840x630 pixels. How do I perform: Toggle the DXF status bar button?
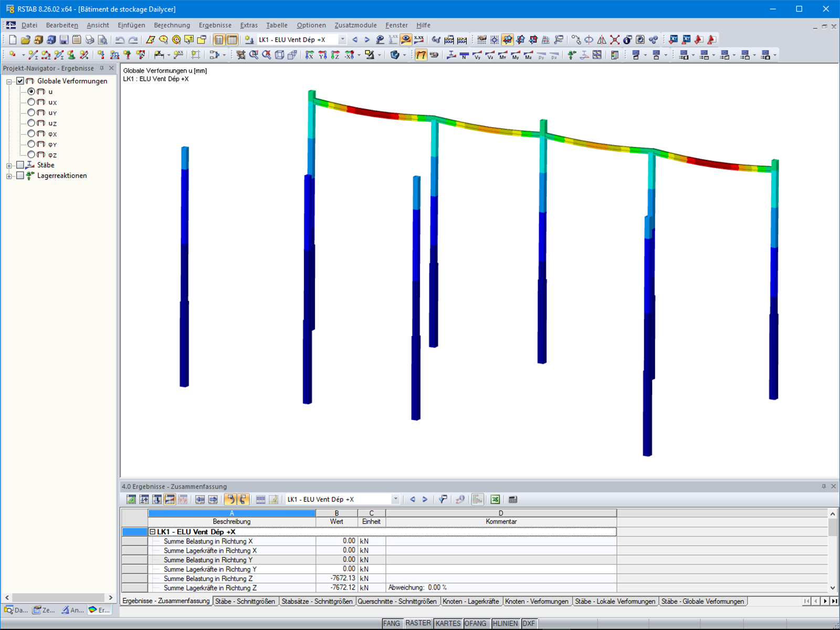[x=529, y=623]
